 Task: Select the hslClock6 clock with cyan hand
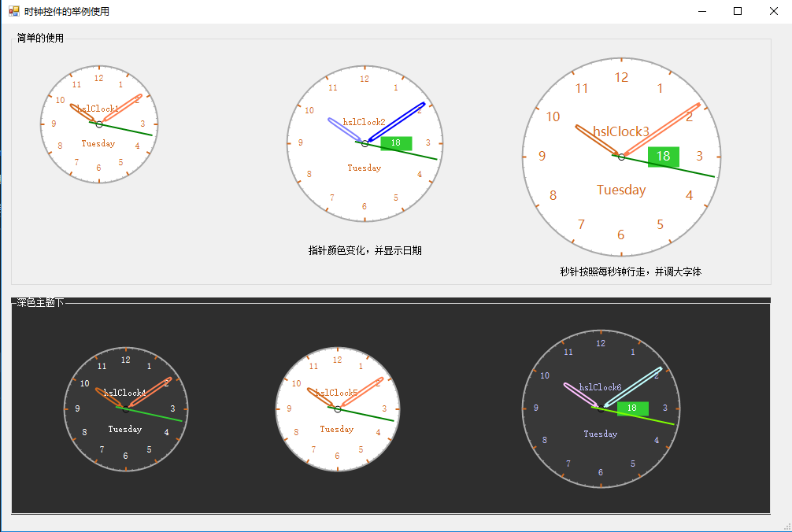601,408
